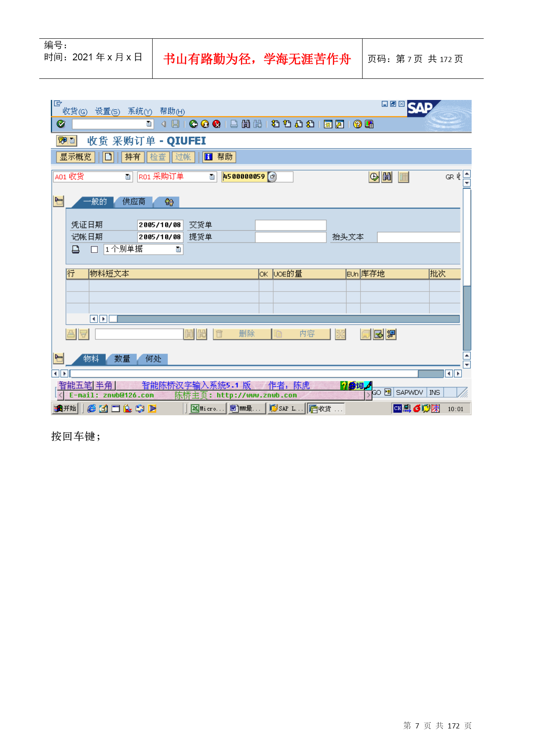Click the Execute clock icon
535x756 pixels.
coord(374,177)
